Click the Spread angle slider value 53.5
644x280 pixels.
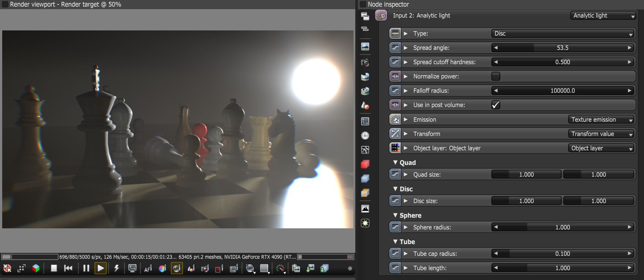tap(563, 48)
